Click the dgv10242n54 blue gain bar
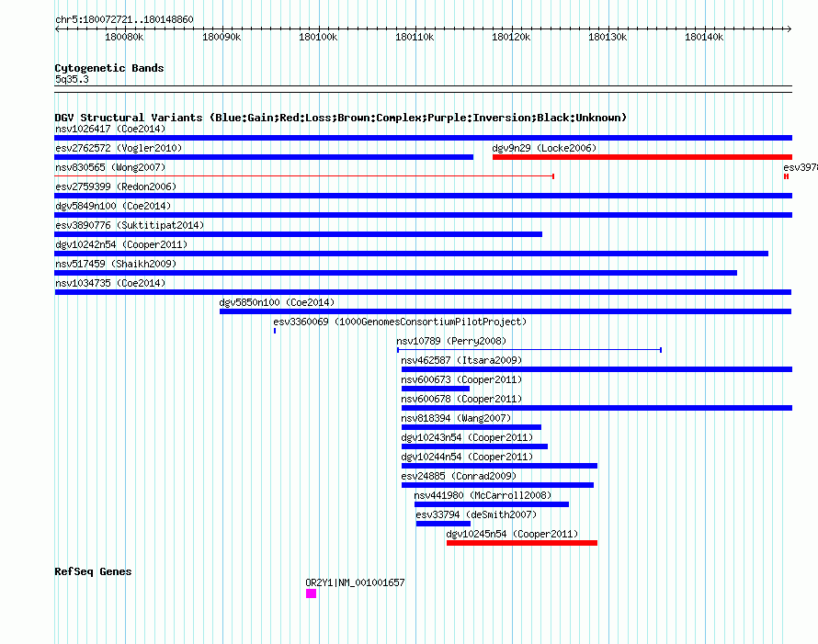The width and height of the screenshot is (818, 644). 412,254
